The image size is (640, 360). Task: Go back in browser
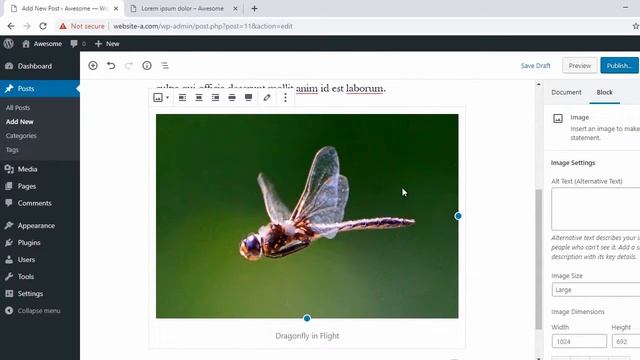click(x=11, y=26)
